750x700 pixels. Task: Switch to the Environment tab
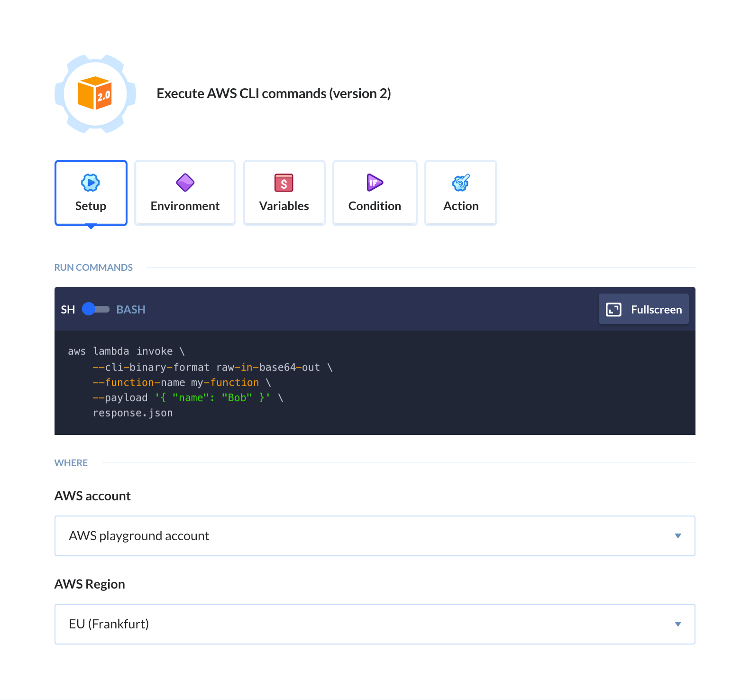point(185,193)
